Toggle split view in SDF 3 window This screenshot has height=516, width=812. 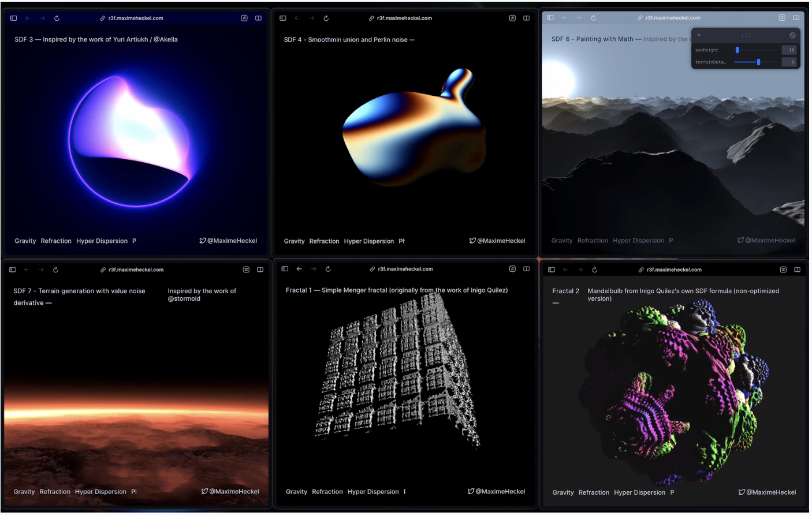[x=258, y=18]
